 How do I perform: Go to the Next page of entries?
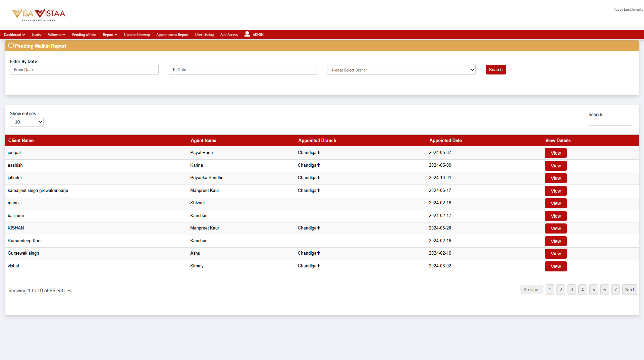click(x=630, y=290)
